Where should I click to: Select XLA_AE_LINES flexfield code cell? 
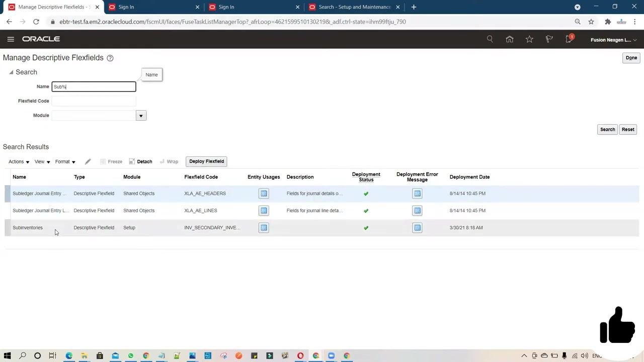[x=200, y=211]
